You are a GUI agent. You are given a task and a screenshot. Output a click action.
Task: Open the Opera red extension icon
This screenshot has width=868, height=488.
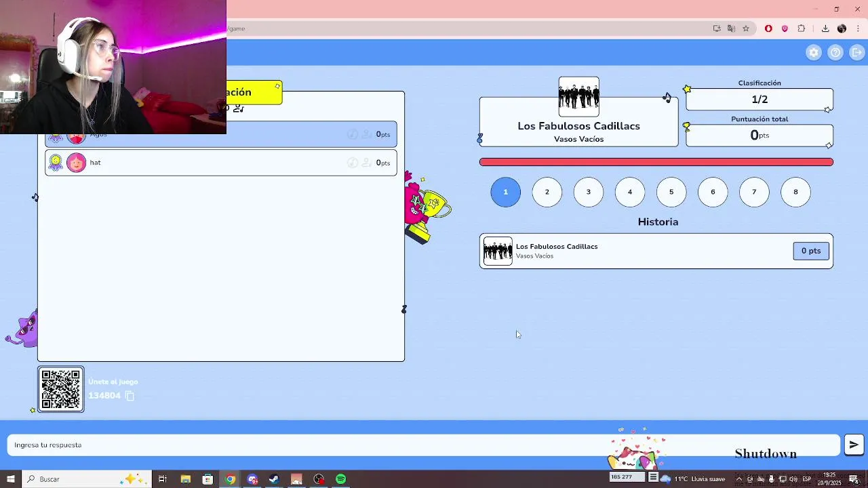[768, 28]
